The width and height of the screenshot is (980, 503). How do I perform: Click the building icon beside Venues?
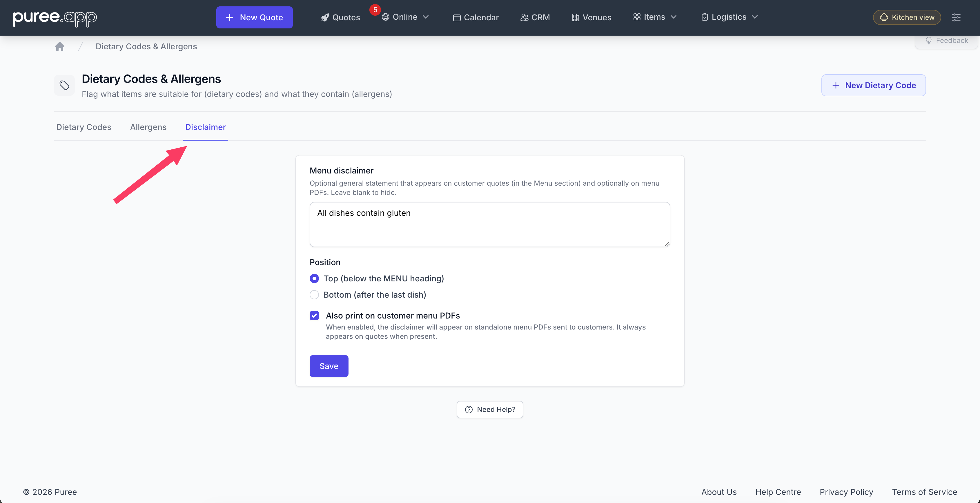coord(575,17)
